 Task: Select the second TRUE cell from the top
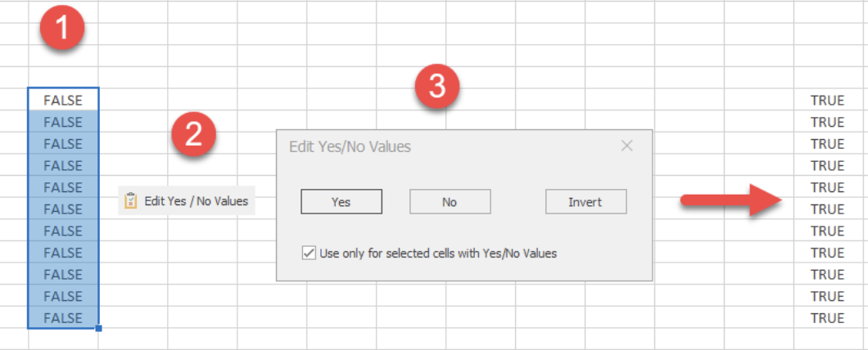tap(827, 122)
